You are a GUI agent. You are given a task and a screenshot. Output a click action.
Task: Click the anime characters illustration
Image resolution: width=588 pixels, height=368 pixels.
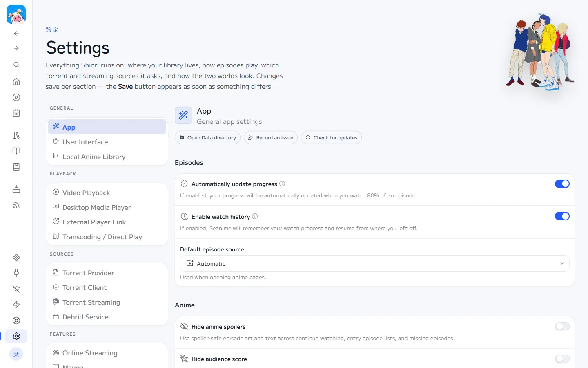click(540, 51)
